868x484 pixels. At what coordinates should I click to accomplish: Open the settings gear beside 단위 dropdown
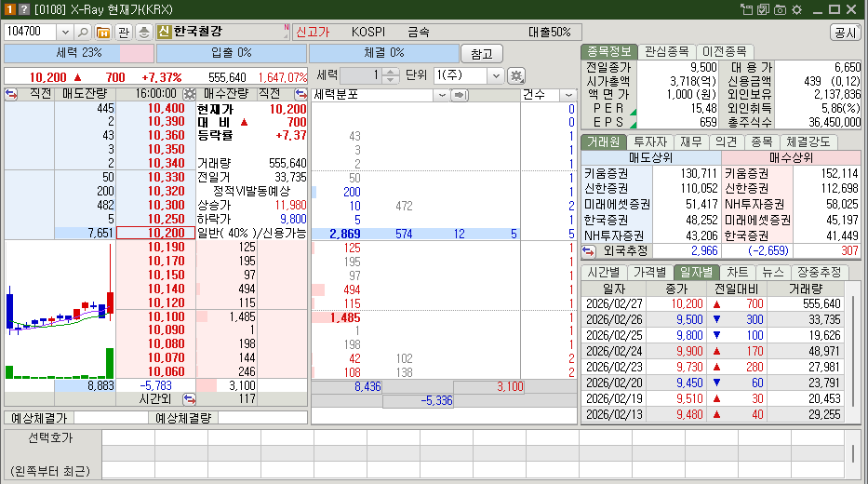tap(516, 75)
